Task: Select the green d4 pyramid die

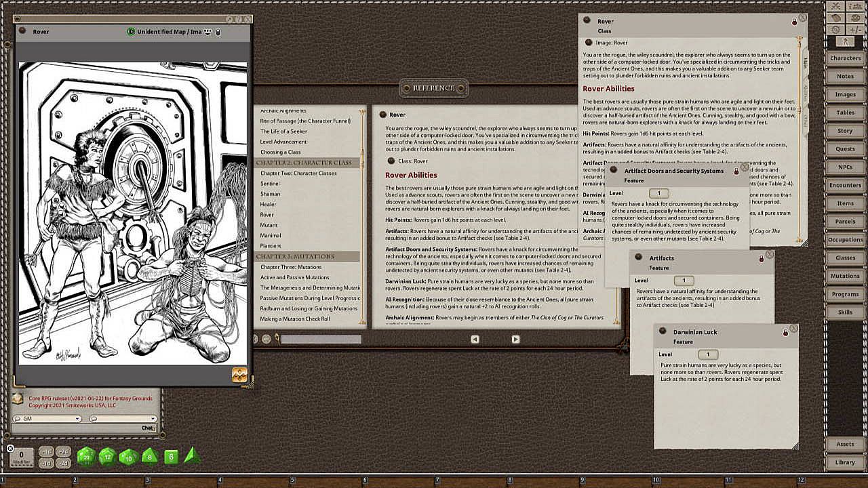Action: [x=192, y=455]
